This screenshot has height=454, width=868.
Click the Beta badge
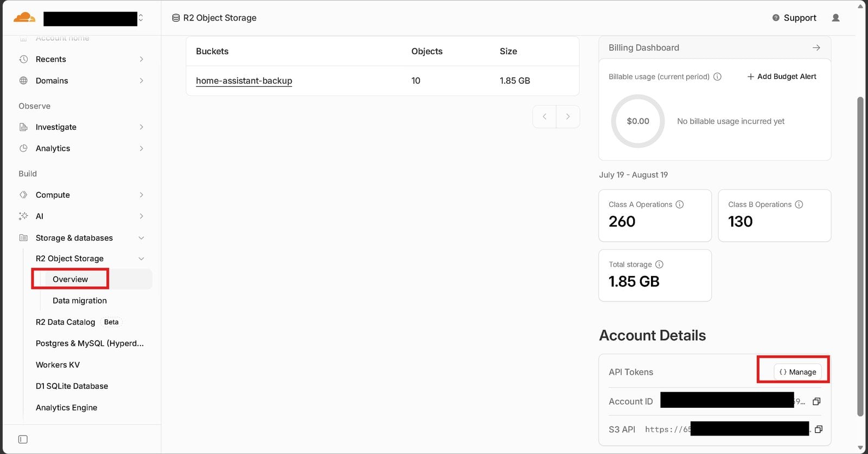[111, 322]
